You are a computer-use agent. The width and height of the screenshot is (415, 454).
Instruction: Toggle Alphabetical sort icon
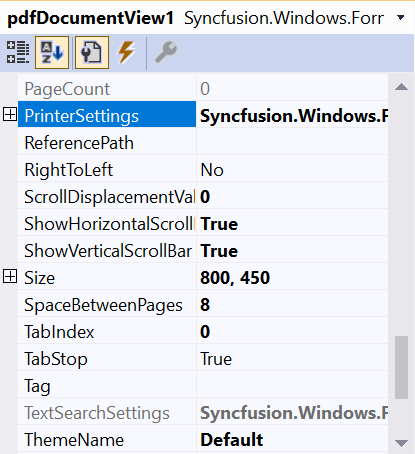tap(52, 52)
